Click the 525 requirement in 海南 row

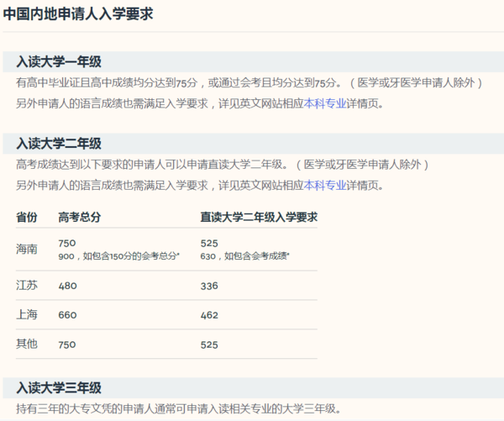pyautogui.click(x=209, y=243)
